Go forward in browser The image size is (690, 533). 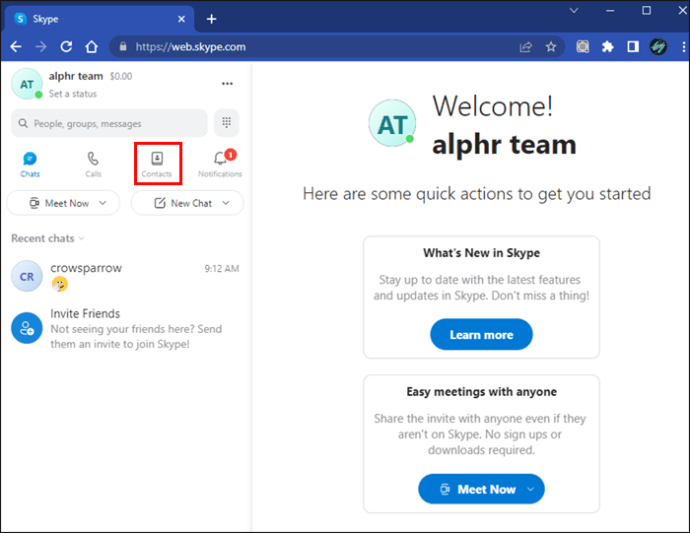(41, 47)
